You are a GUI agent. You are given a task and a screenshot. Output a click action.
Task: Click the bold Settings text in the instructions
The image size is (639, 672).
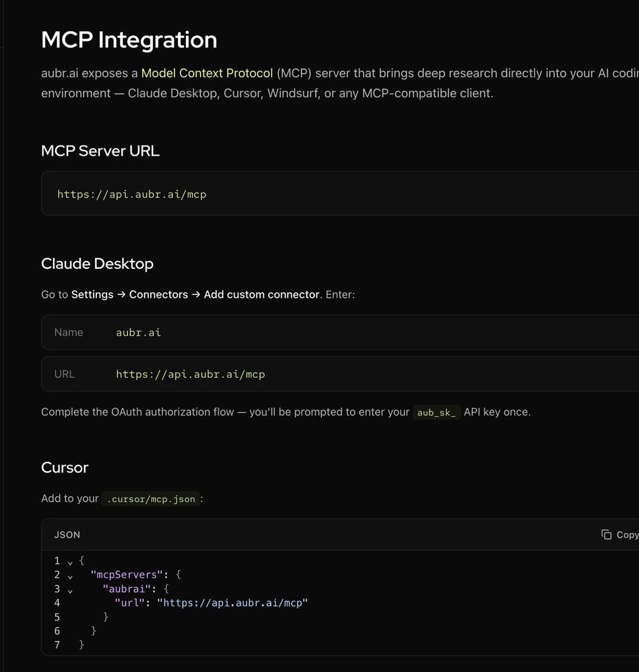92,295
